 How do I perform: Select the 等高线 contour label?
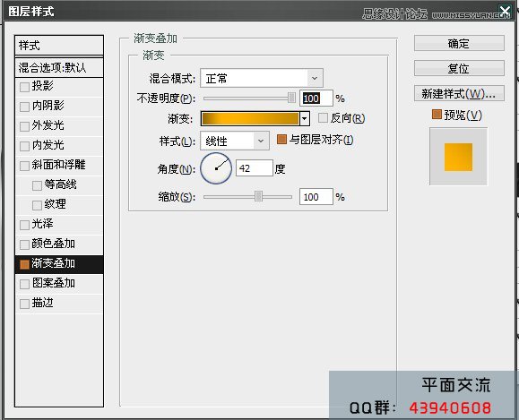pos(60,184)
